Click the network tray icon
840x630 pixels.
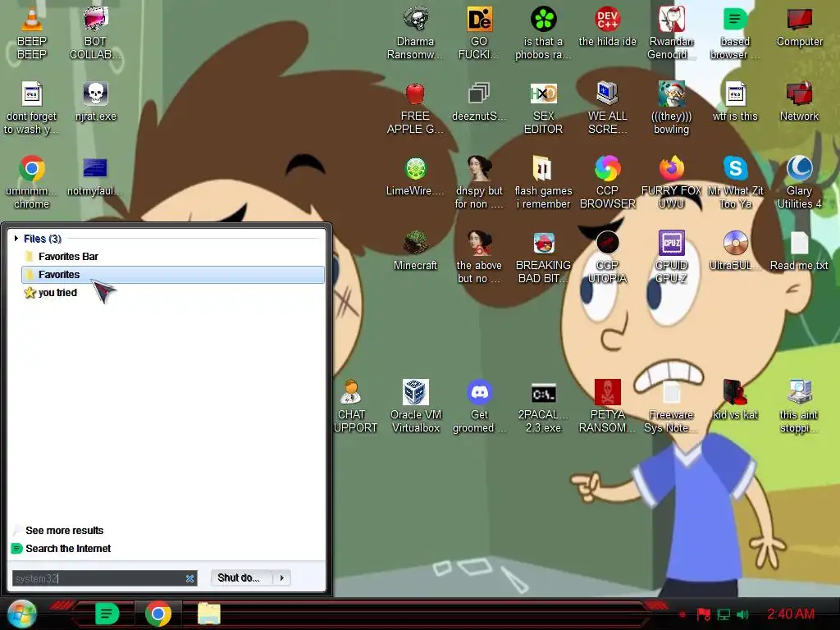tap(724, 614)
